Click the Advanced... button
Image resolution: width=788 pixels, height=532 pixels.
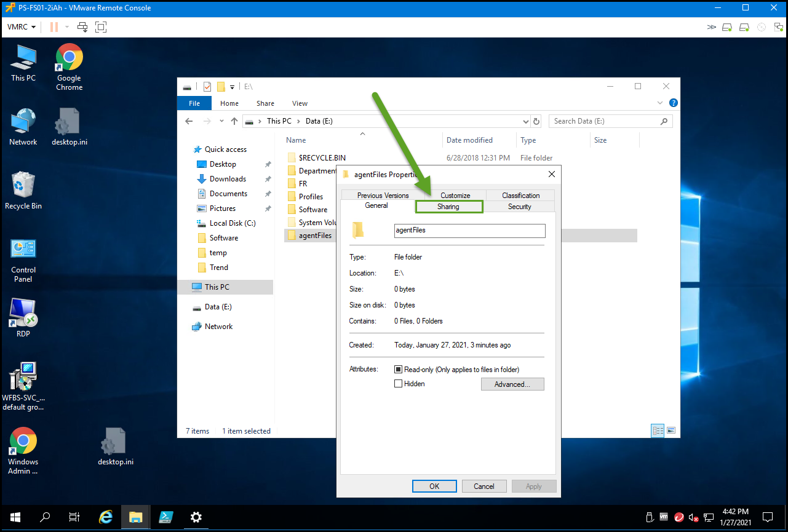tap(512, 384)
